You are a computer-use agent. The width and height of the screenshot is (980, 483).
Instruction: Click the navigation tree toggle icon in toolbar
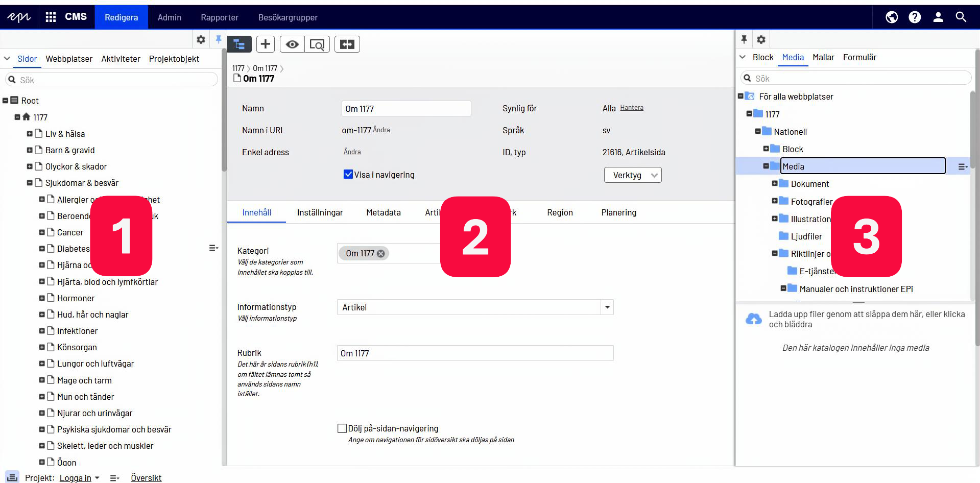[239, 44]
